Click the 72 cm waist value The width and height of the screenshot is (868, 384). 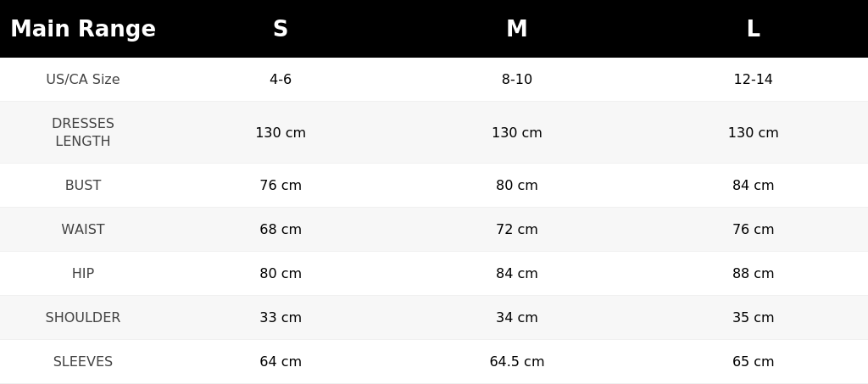[x=517, y=229]
